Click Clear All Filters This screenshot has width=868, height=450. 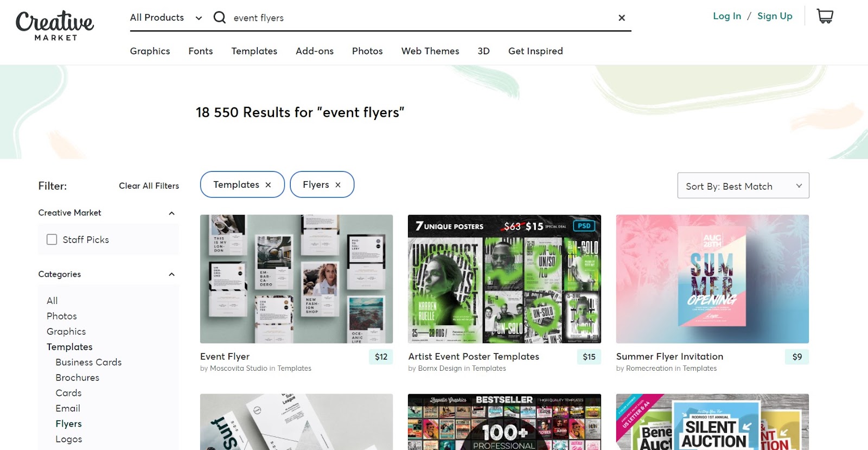coord(149,186)
